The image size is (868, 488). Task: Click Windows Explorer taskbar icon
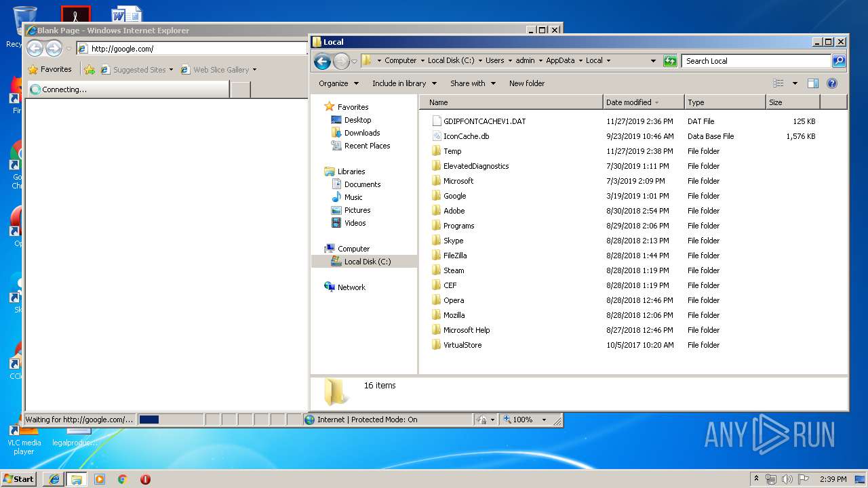coord(77,479)
